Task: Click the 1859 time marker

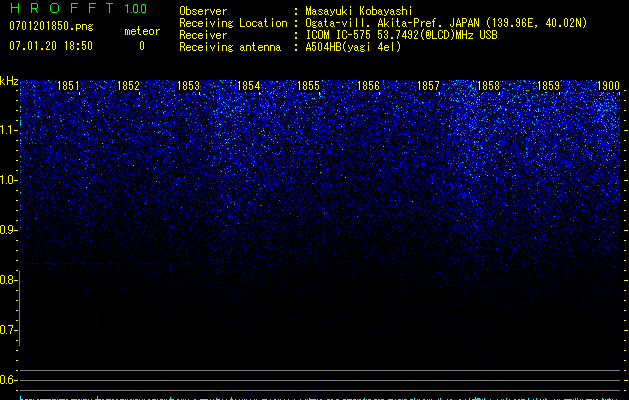Action: click(x=548, y=85)
